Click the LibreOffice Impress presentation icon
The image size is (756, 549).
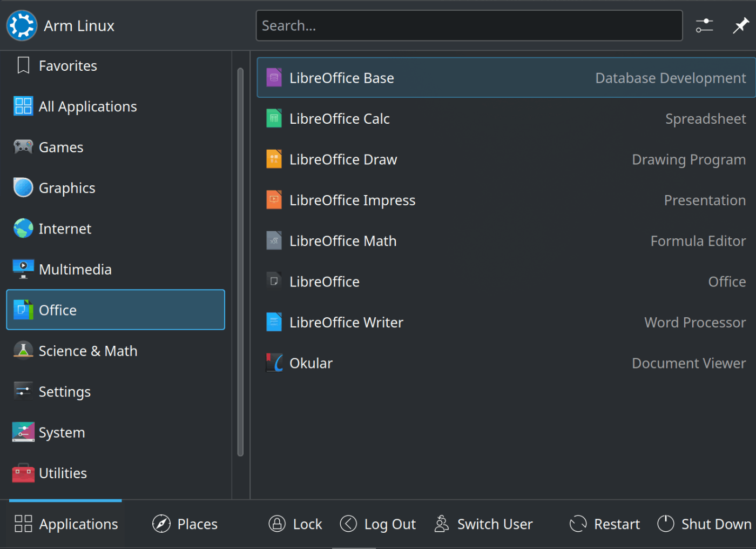pos(274,200)
